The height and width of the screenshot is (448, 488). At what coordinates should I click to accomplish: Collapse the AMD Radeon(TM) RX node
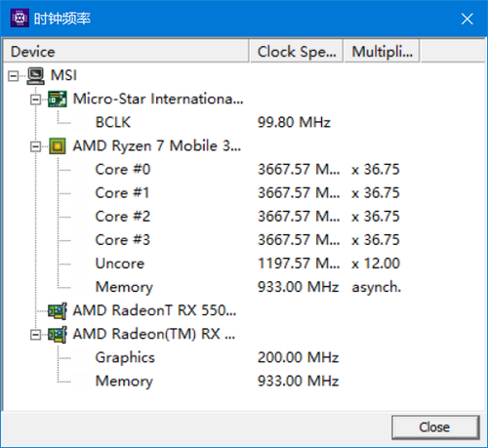35,335
